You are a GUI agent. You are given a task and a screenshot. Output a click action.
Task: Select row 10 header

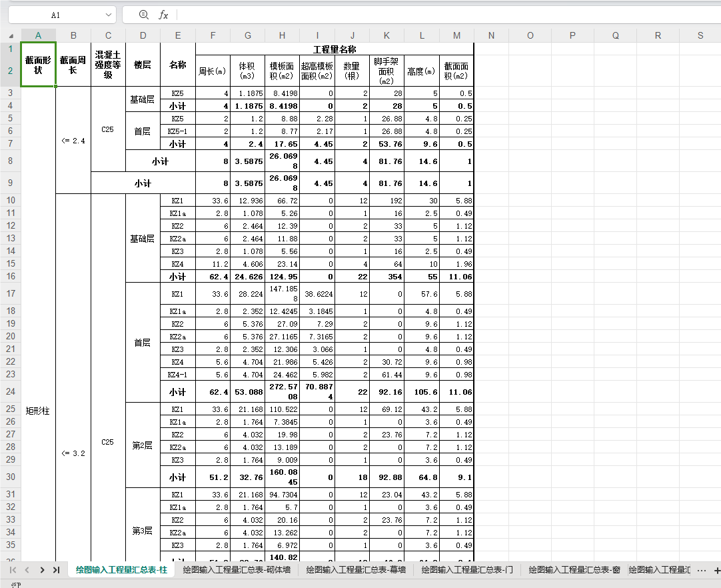tap(11, 201)
